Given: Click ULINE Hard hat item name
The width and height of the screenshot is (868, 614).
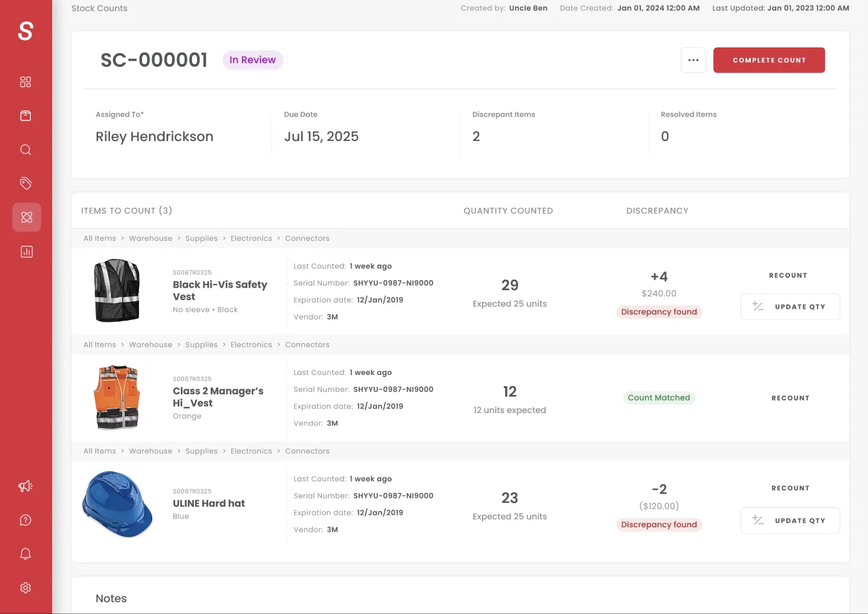Looking at the screenshot, I should tap(209, 504).
